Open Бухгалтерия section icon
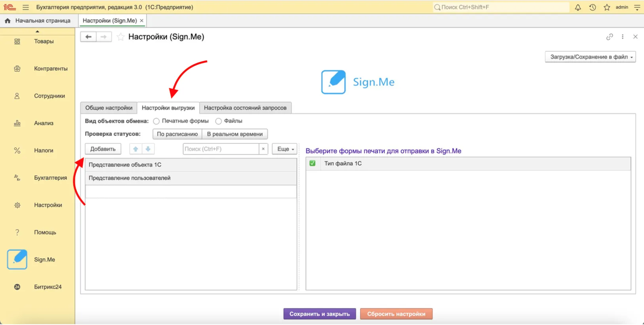The width and height of the screenshot is (644, 325). pos(17,178)
